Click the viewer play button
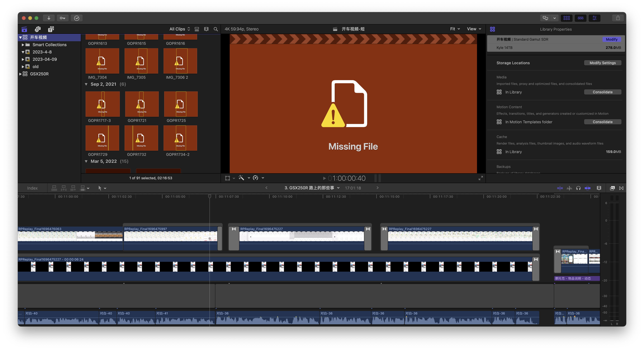This screenshot has height=350, width=644. pyautogui.click(x=324, y=178)
